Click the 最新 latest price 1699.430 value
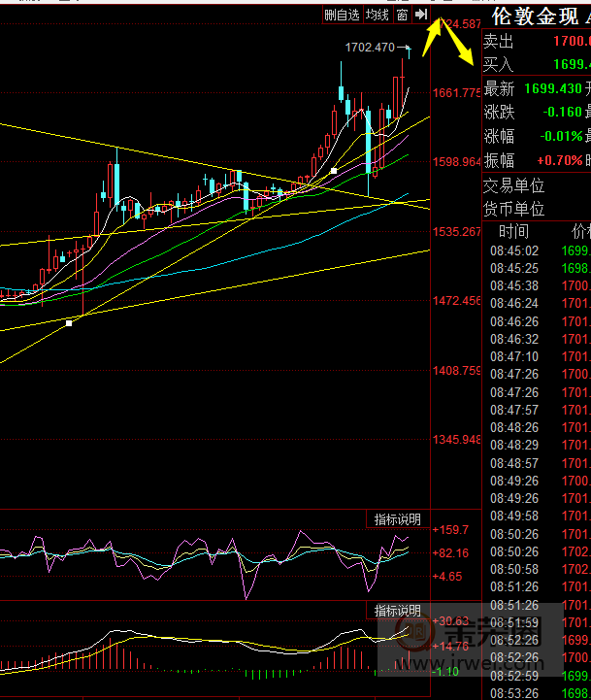The width and height of the screenshot is (591, 700). [x=553, y=88]
